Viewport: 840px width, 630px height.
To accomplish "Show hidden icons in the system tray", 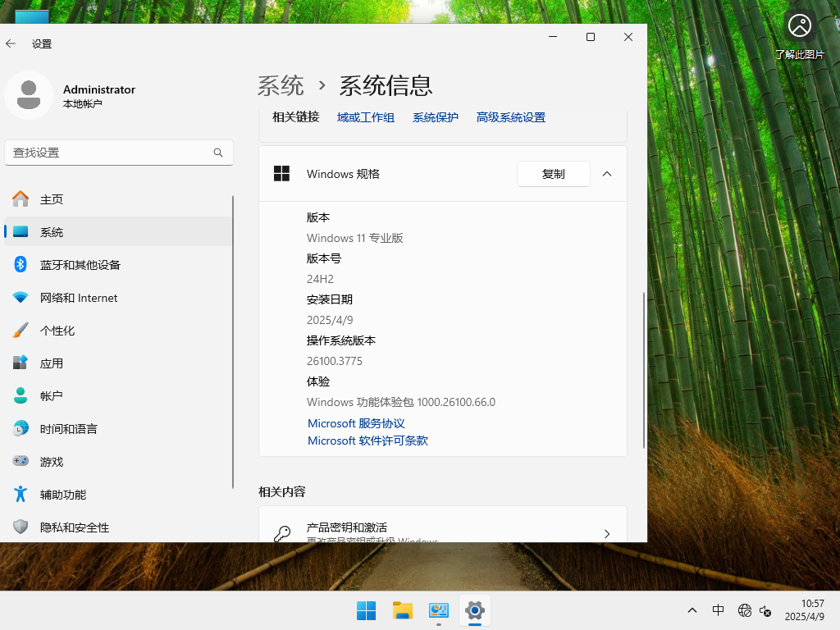I will coord(692,610).
